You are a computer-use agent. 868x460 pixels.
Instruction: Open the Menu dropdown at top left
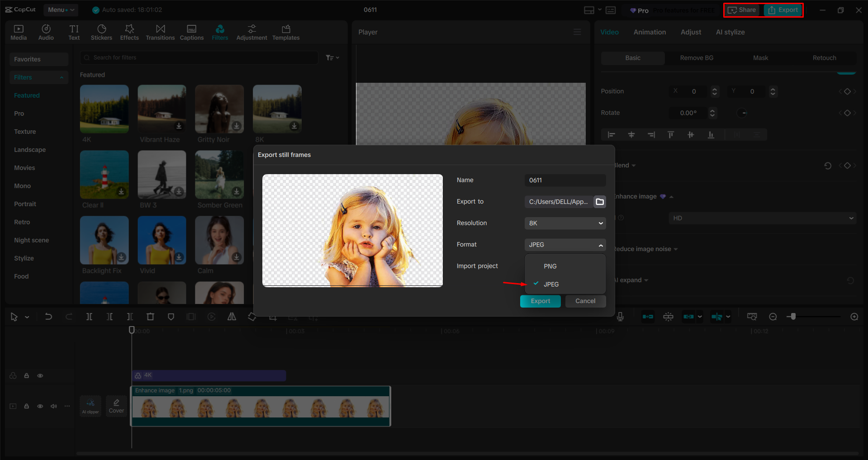[x=61, y=9]
